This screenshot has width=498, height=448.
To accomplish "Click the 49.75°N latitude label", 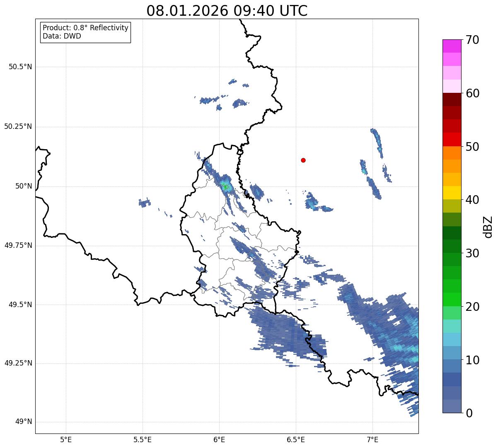I will [18, 245].
